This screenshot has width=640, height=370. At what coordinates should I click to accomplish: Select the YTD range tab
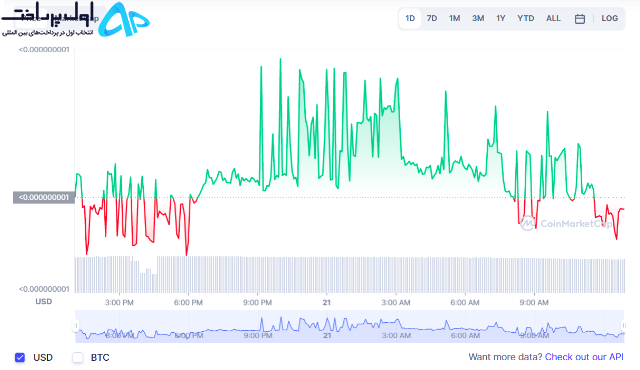click(x=525, y=18)
